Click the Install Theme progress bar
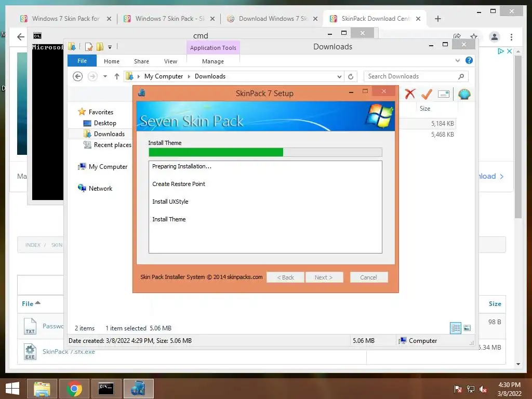Image resolution: width=532 pixels, height=399 pixels. [265, 152]
